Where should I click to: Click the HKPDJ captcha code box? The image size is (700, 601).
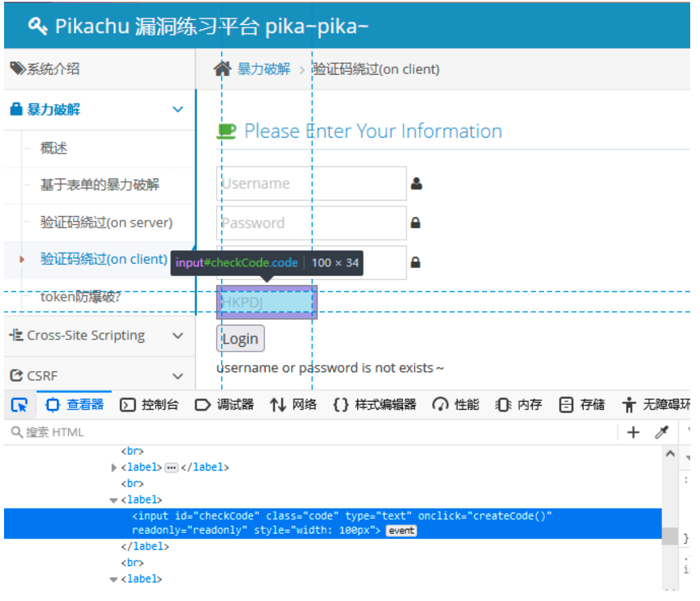pyautogui.click(x=267, y=302)
